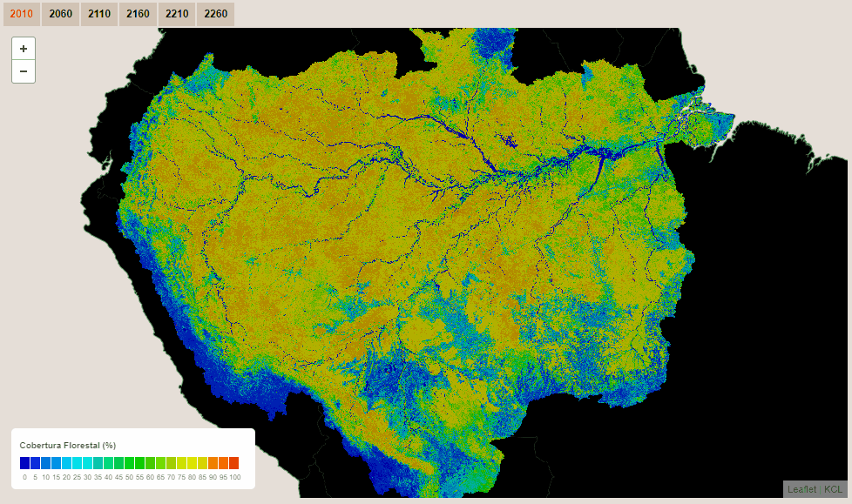The image size is (852, 504).
Task: Click the zoom out (−) map control
Action: click(23, 71)
